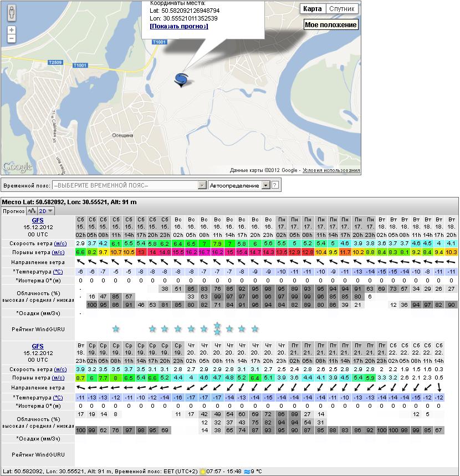Screen dimensions: 460x476
Task: Click the Показать прогноз link
Action: (x=178, y=26)
